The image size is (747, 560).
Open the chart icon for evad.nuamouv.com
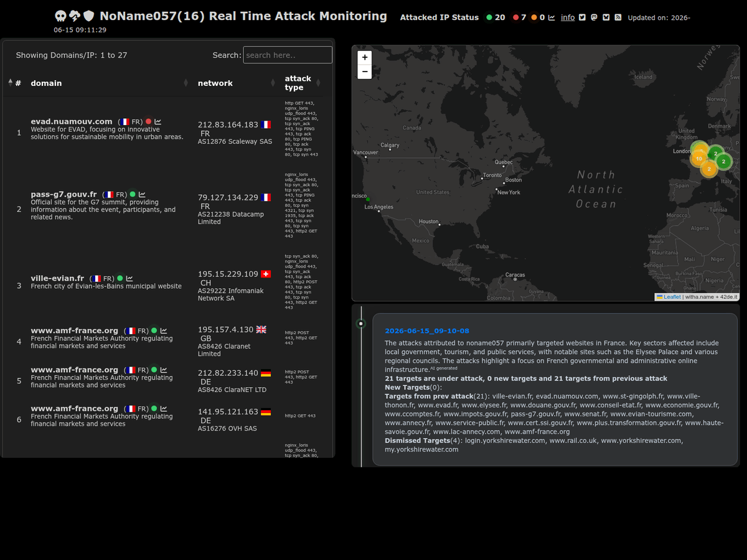158,122
